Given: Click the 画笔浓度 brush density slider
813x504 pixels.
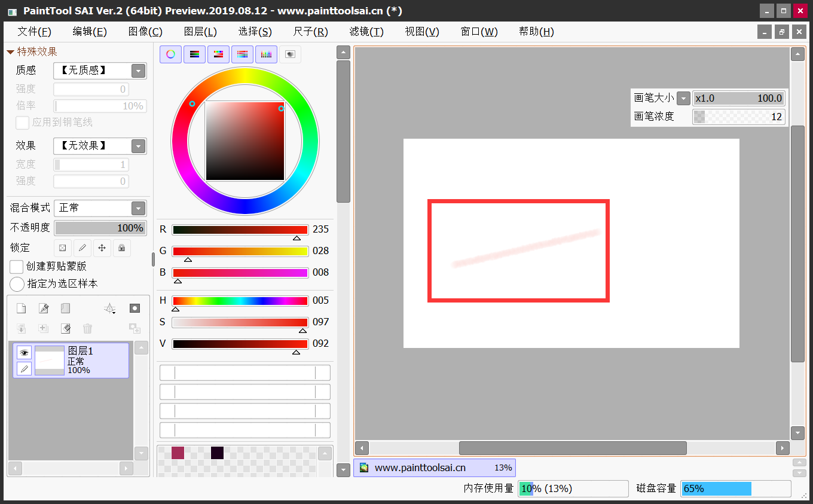Looking at the screenshot, I should coord(738,117).
